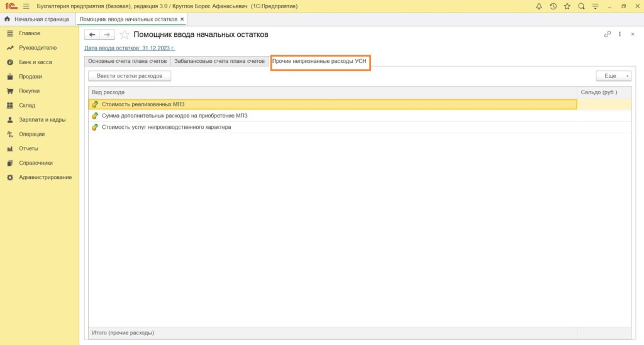Click the back navigation arrow
This screenshot has height=345, width=644.
tap(92, 35)
